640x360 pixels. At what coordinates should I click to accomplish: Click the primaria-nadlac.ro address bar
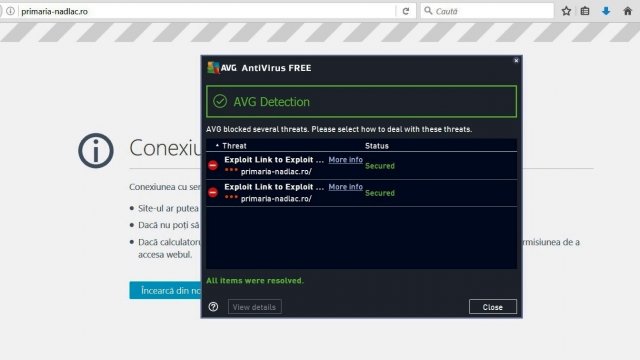(x=206, y=11)
